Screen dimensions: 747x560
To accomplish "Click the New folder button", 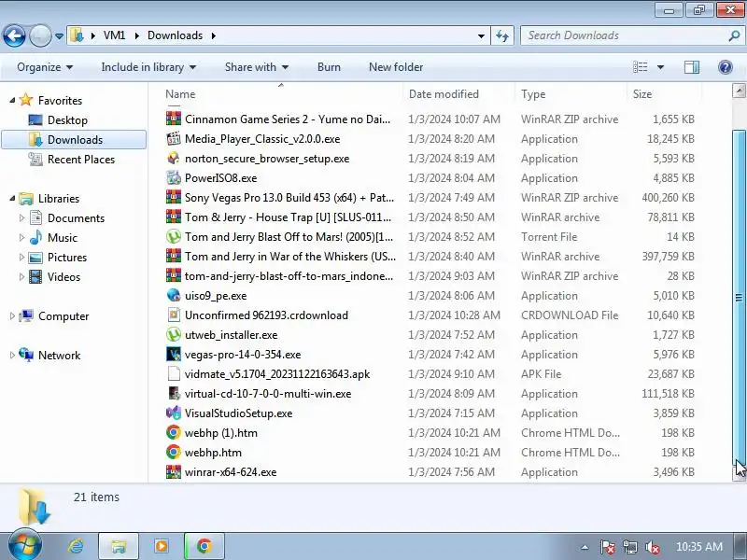I will click(x=396, y=67).
